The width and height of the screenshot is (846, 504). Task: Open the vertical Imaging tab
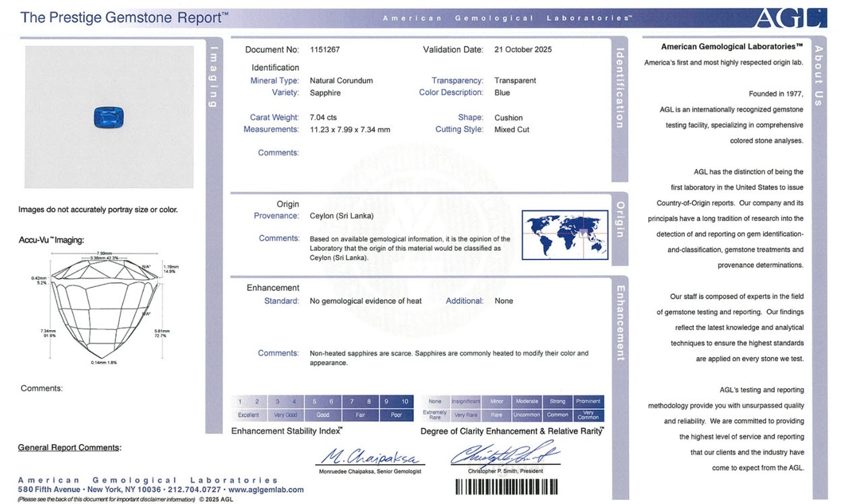click(x=214, y=76)
